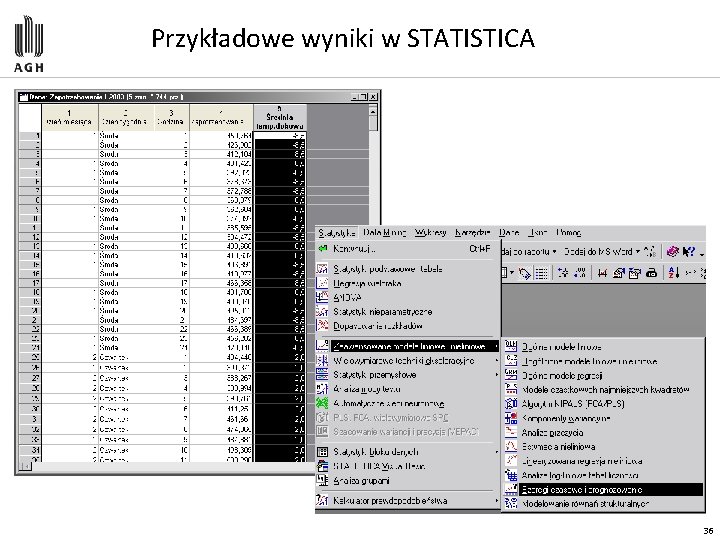720x540 pixels.
Task: Click the spreadsheet vertical scrollbar up arrow
Action: pyautogui.click(x=373, y=111)
